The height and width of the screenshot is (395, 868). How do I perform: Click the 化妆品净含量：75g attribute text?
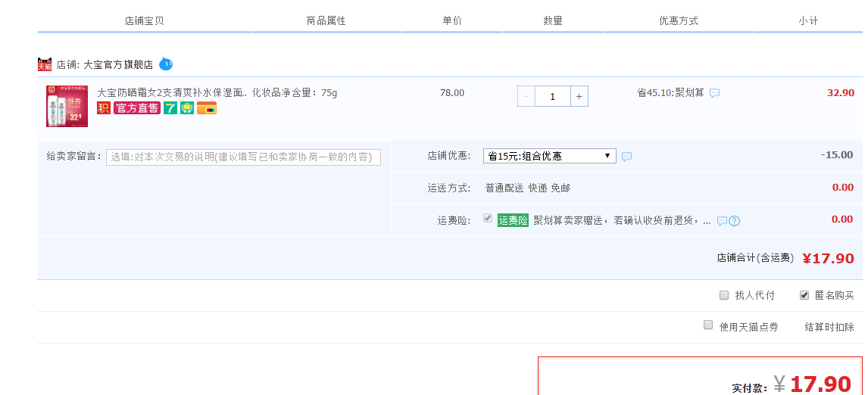[x=295, y=92]
